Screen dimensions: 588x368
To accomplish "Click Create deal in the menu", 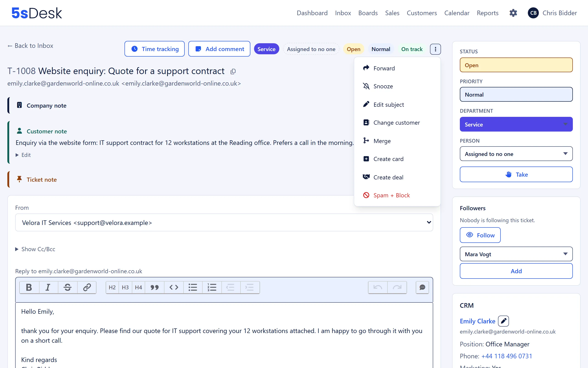I will tap(397, 177).
